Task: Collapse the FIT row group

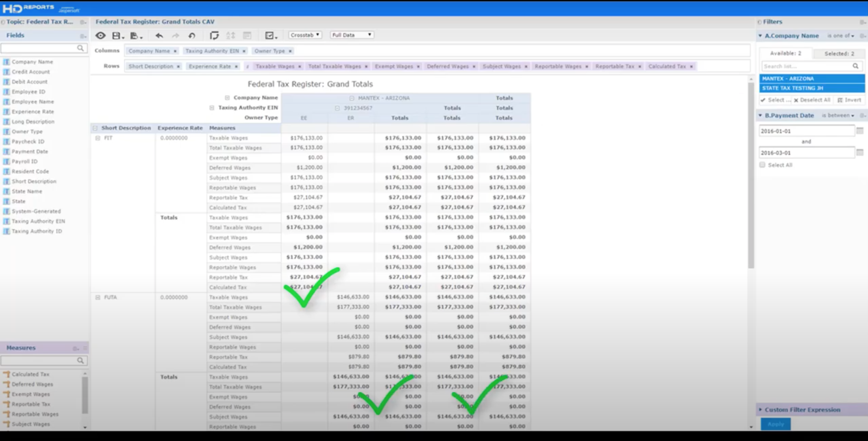Action: tap(98, 138)
